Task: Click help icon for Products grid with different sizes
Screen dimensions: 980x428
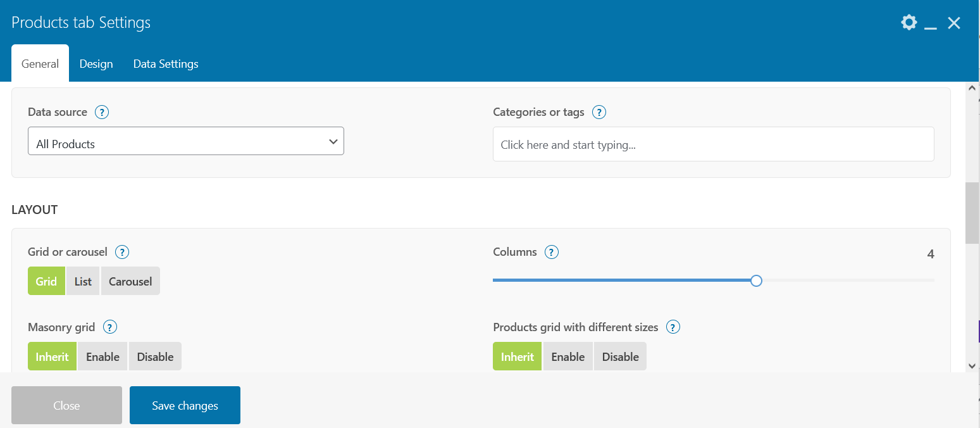Action: (x=673, y=327)
